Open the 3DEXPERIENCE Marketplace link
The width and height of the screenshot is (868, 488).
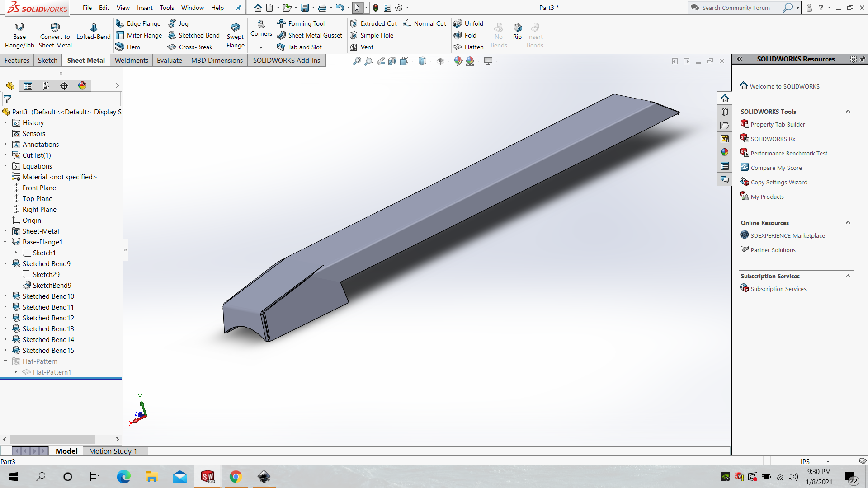point(788,236)
